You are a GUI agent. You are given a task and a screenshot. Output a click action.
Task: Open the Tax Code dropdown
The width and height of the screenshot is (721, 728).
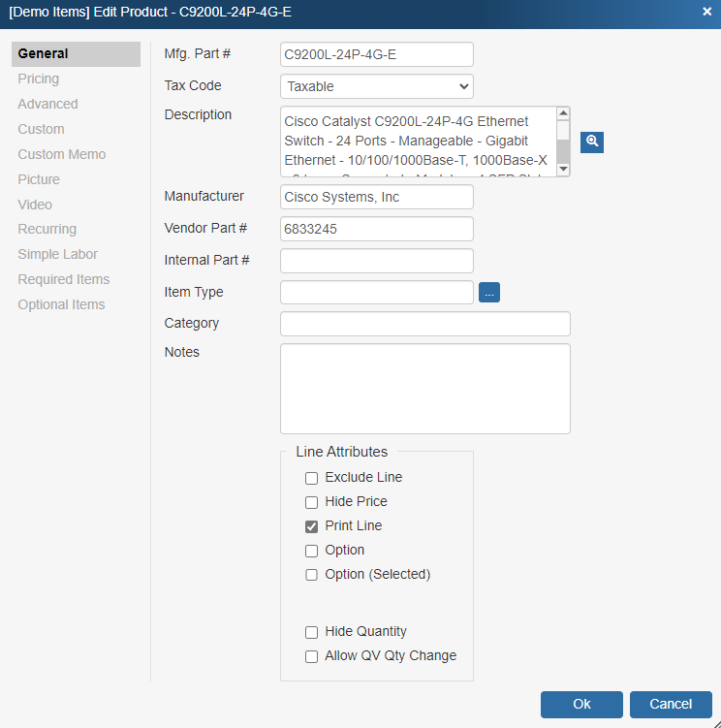click(376, 86)
